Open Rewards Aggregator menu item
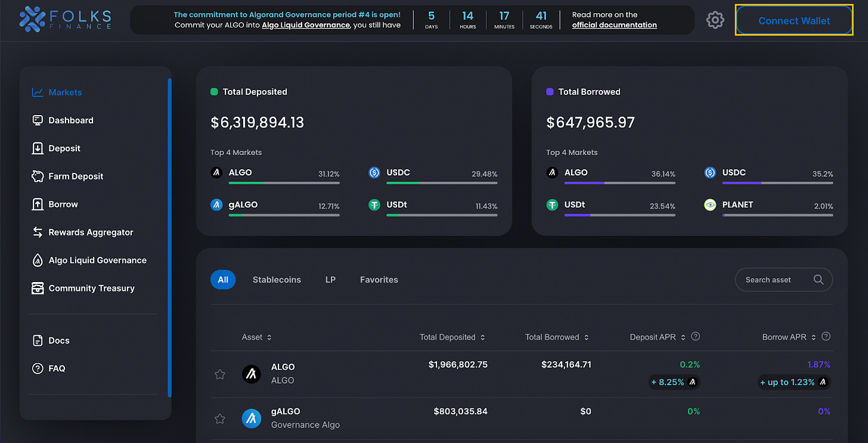The height and width of the screenshot is (443, 868). (91, 233)
